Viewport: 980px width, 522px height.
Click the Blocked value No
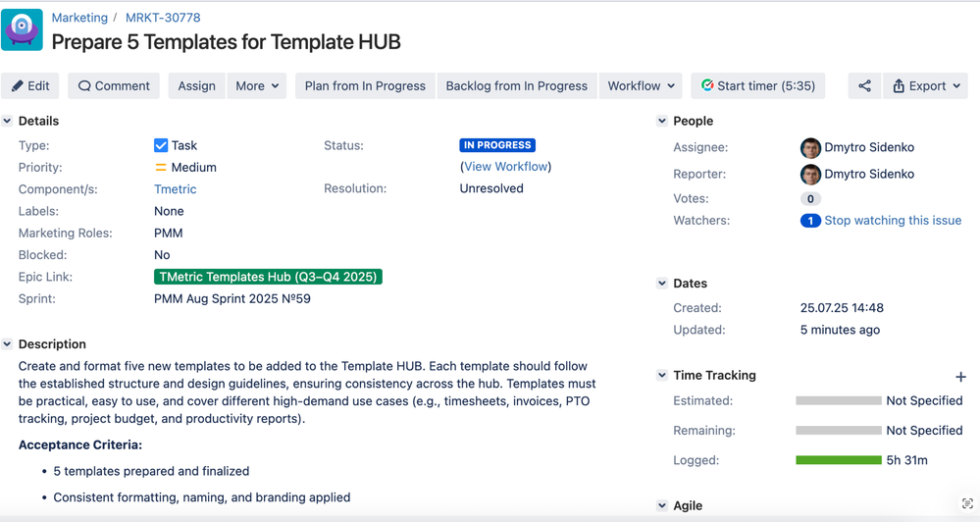(162, 255)
